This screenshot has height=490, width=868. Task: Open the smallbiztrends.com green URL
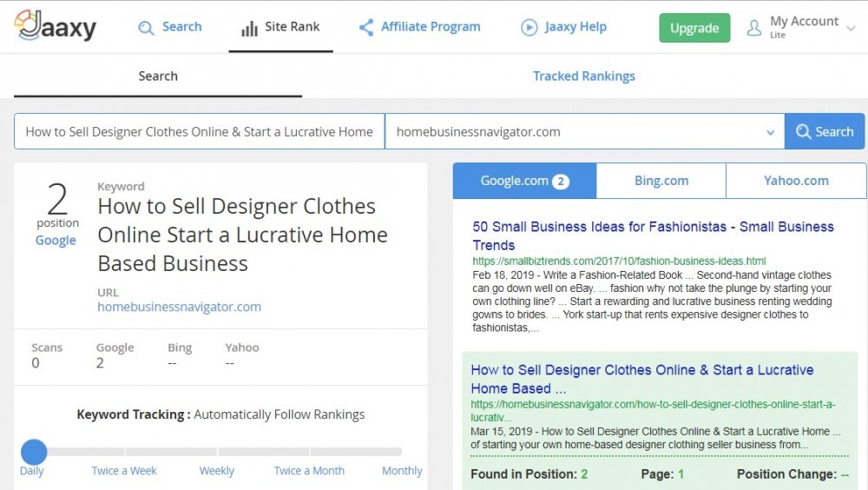(x=620, y=262)
